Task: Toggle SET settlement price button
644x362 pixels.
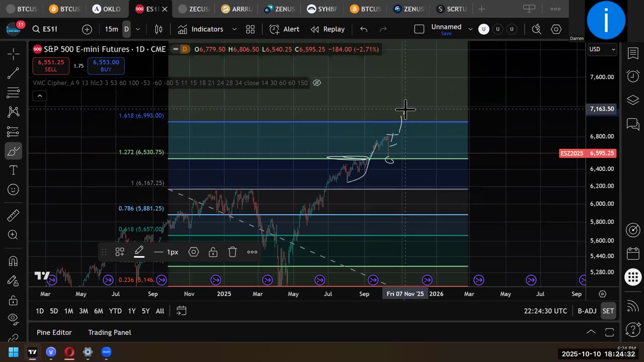Action: tap(608, 311)
